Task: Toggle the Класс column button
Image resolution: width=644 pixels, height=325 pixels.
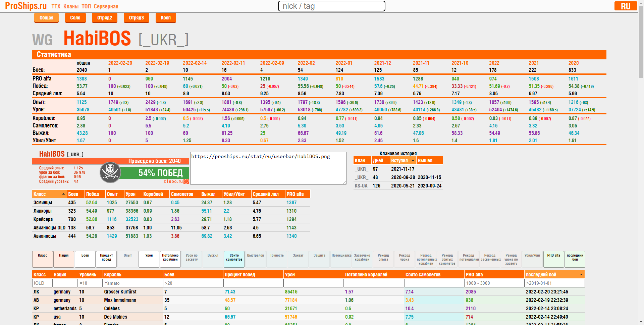Action: click(x=43, y=259)
